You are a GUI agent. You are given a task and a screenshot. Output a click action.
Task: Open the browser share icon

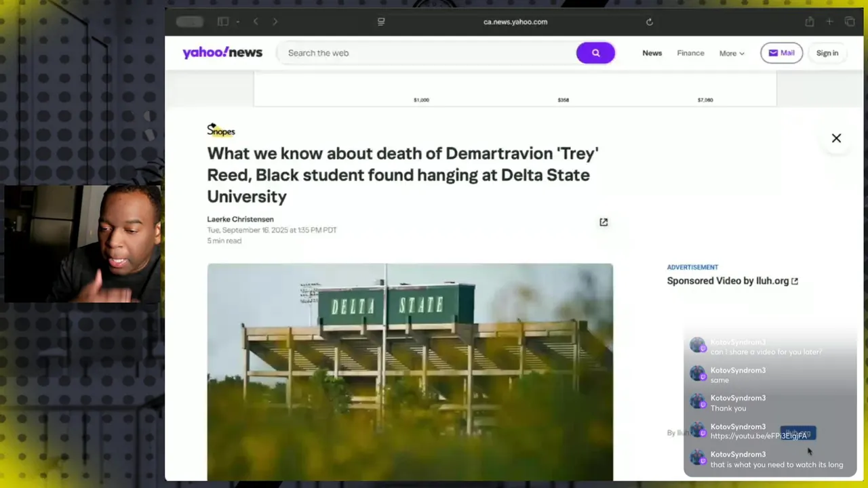pos(810,22)
